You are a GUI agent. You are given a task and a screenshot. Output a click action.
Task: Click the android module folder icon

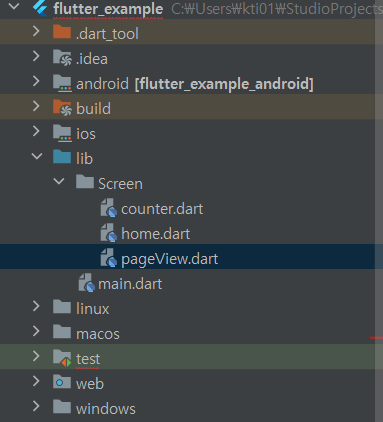coord(62,83)
